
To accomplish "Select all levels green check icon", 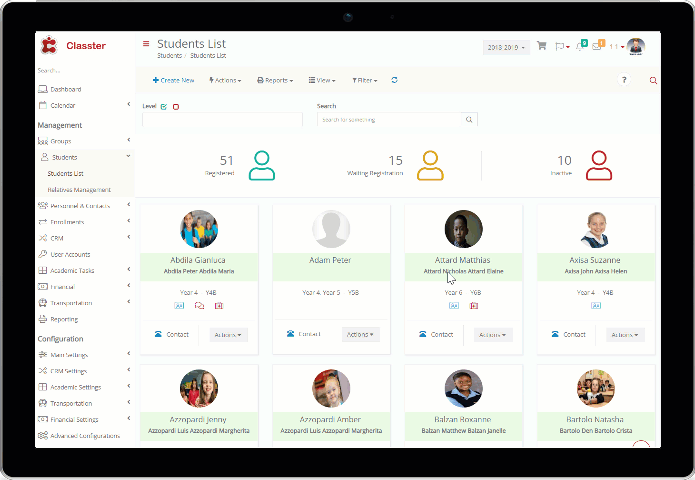I will 164,107.
